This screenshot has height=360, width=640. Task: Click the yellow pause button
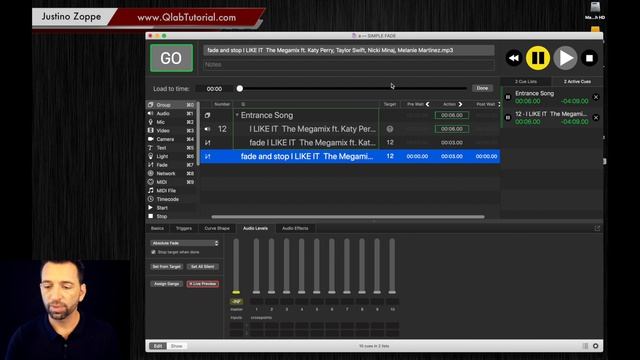[538, 58]
